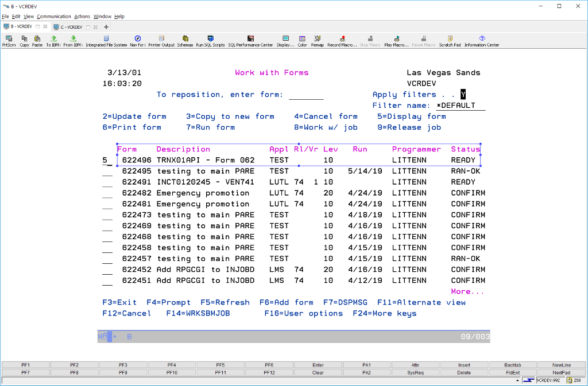Image resolution: width=588 pixels, height=386 pixels.
Task: Click the From IBM i download icon
Action: pos(73,41)
